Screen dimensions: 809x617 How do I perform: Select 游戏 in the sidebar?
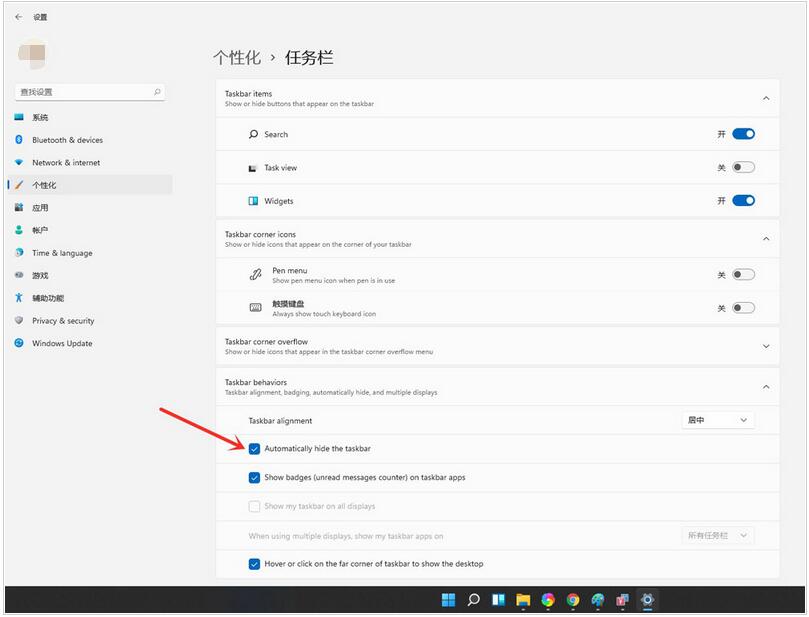tap(90, 275)
